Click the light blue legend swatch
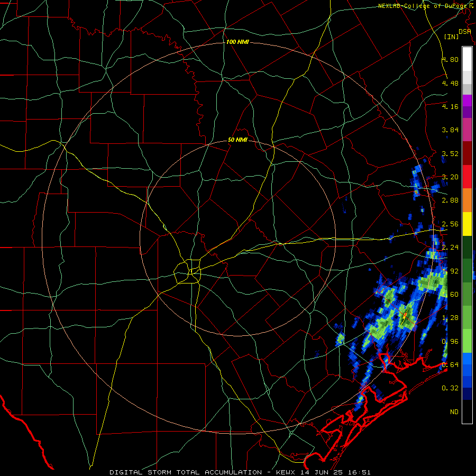Screen dimensions: 476x476 click(x=467, y=359)
